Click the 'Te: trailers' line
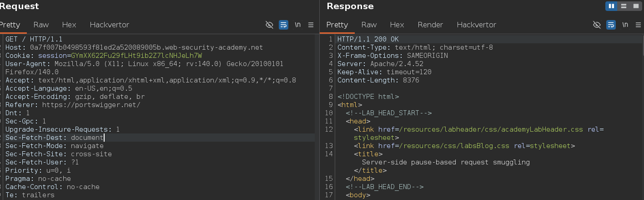 coord(30,195)
